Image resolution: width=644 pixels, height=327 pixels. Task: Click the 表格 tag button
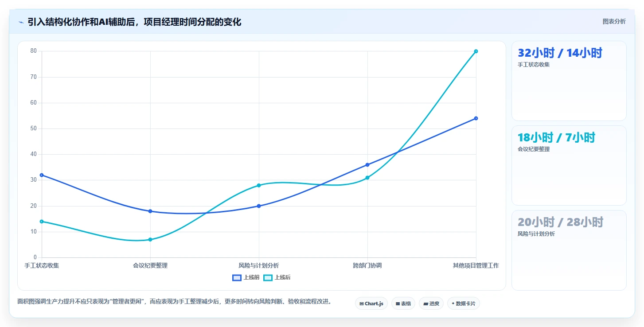403,304
